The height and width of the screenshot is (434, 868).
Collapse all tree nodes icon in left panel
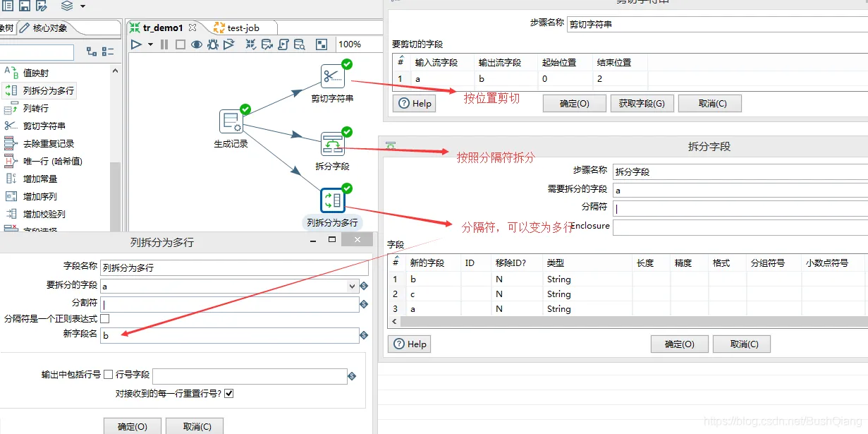click(x=108, y=52)
